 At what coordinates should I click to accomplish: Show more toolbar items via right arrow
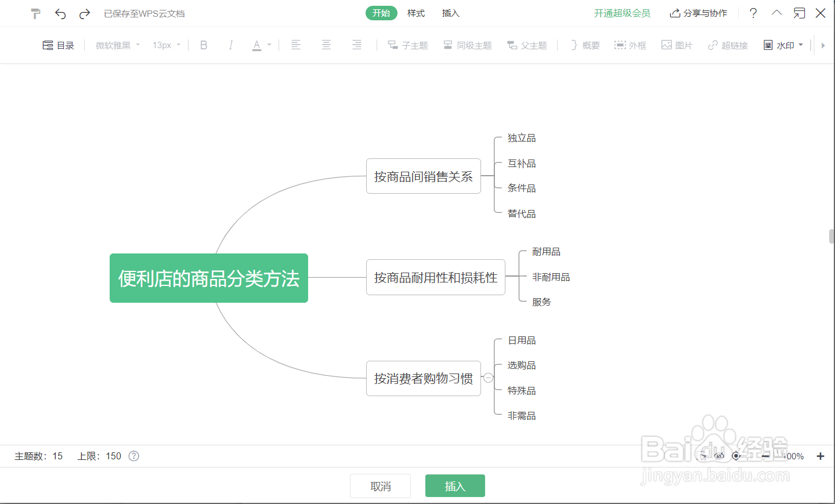pos(823,45)
